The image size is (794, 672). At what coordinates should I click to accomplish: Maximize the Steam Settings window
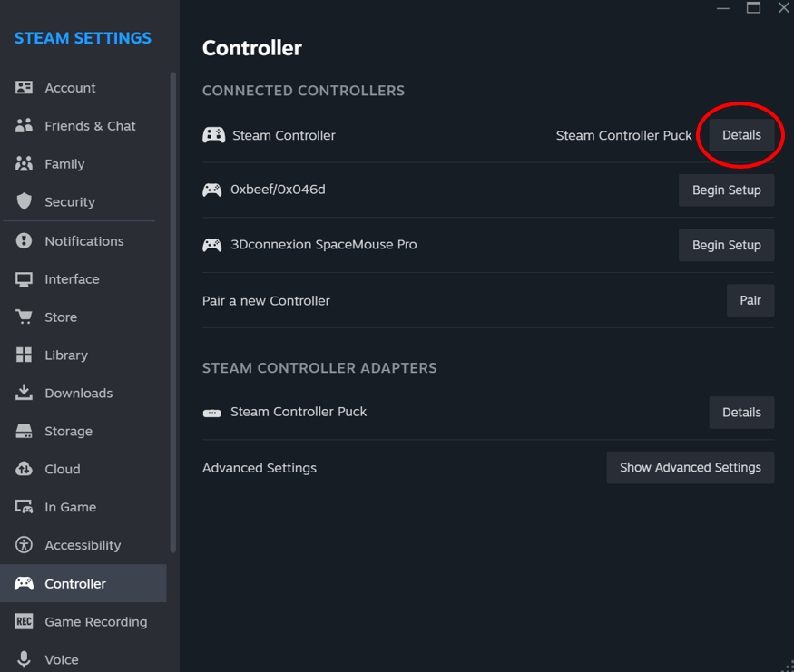pyautogui.click(x=753, y=7)
